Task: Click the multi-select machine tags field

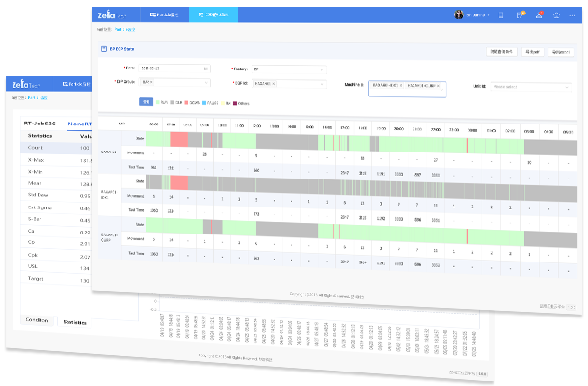Action: (408, 87)
